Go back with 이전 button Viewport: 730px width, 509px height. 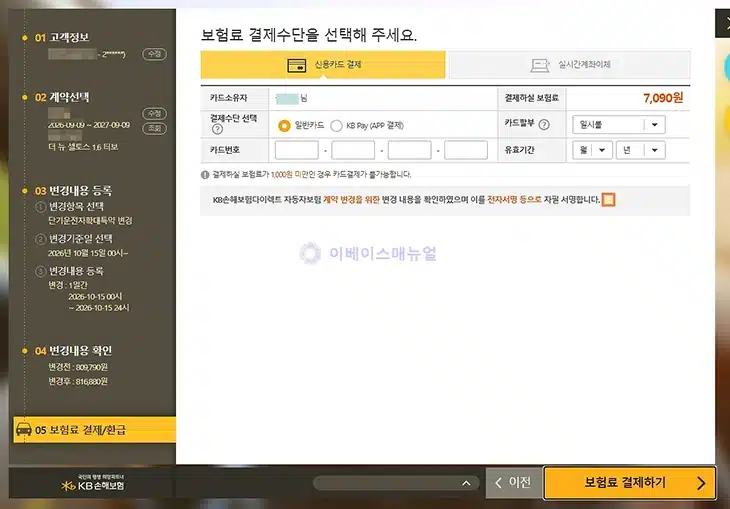coord(514,483)
